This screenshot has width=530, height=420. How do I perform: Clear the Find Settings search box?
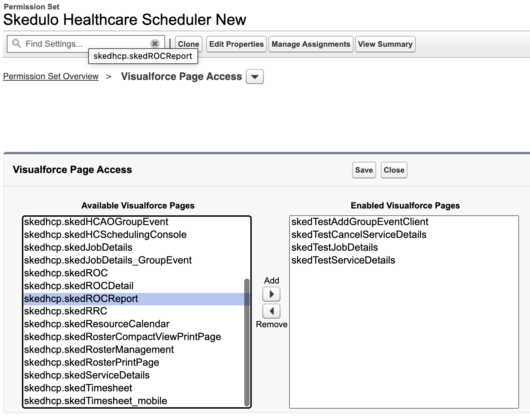pos(155,44)
